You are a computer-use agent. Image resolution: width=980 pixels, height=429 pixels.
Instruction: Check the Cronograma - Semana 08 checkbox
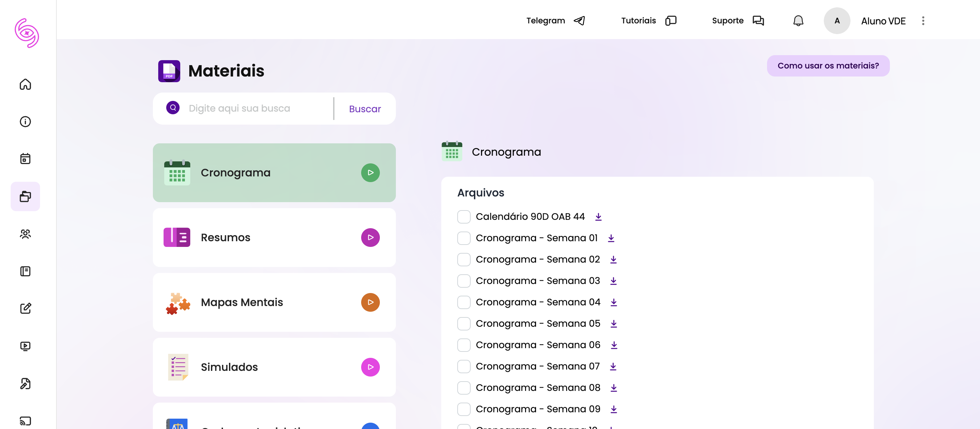point(463,388)
